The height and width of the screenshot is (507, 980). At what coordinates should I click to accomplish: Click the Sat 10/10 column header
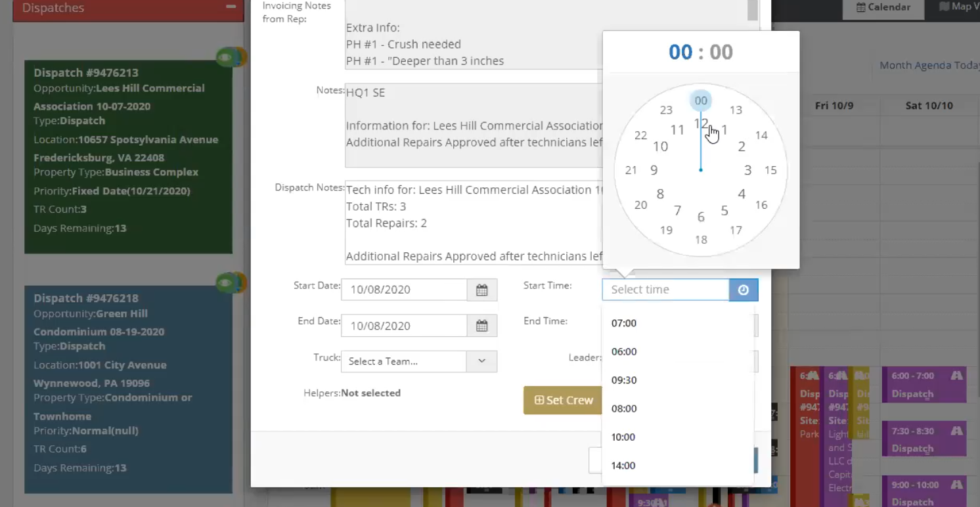coord(929,105)
